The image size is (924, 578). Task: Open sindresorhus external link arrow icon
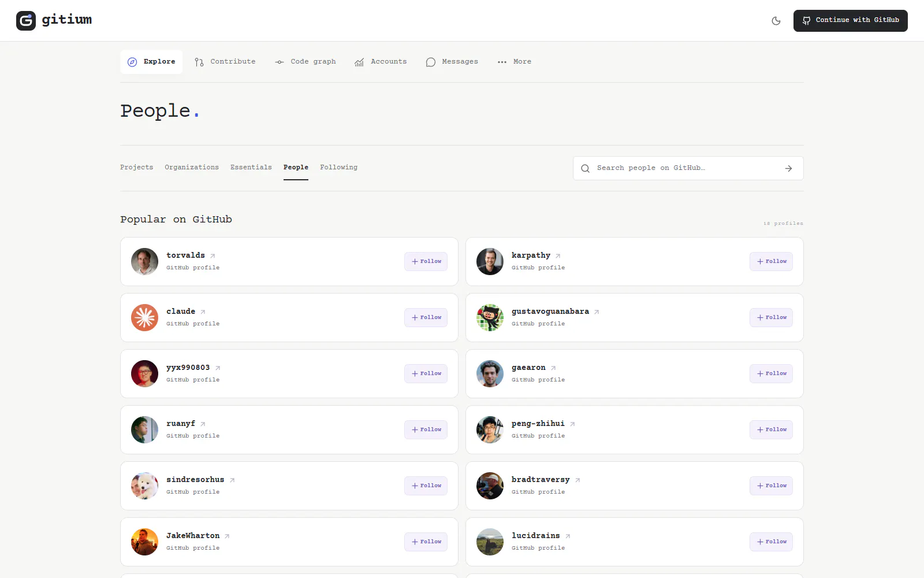[x=232, y=480]
